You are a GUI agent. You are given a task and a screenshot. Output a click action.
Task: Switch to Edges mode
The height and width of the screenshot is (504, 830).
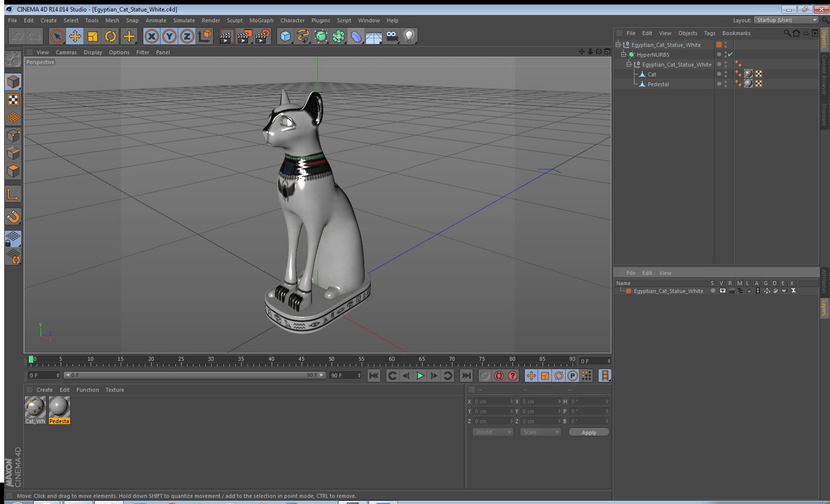tap(13, 153)
